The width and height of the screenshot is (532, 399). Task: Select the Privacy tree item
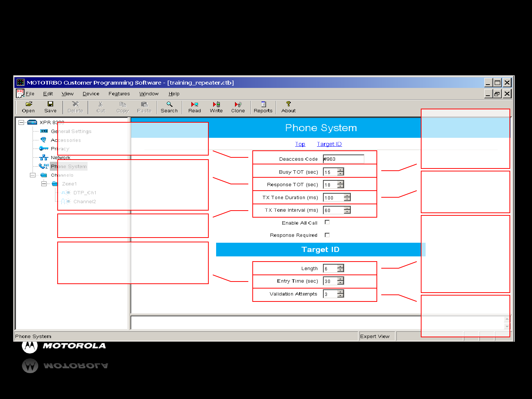[x=60, y=149]
